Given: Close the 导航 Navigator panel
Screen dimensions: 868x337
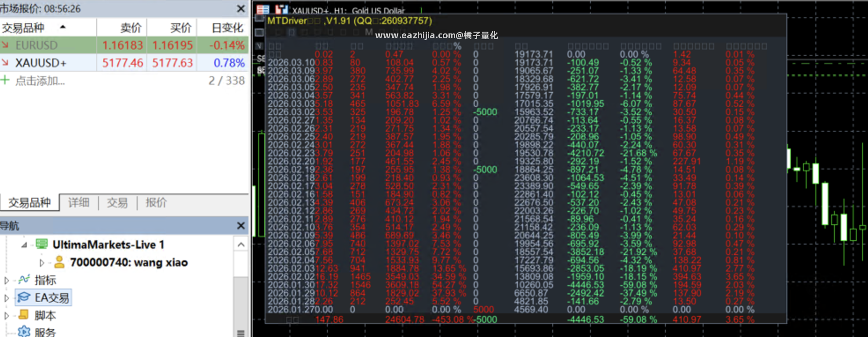Looking at the screenshot, I should tap(241, 225).
